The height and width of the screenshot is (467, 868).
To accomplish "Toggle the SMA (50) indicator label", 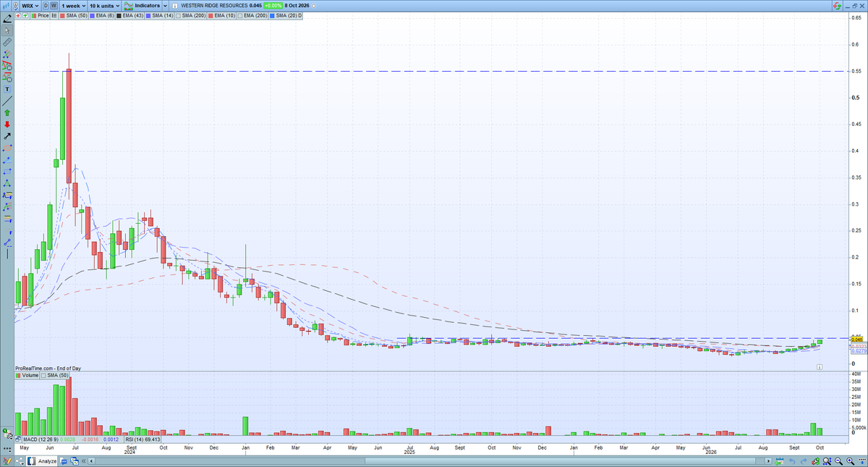I will (x=73, y=16).
